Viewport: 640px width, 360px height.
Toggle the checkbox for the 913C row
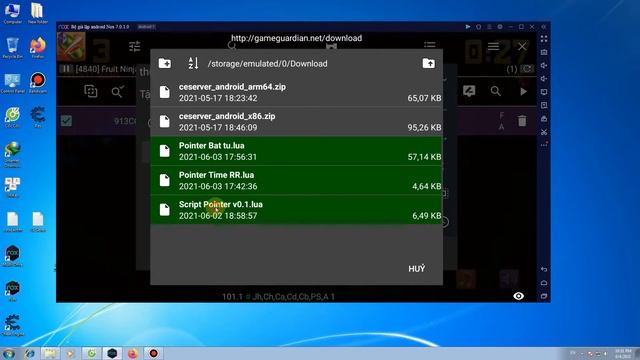pyautogui.click(x=67, y=121)
